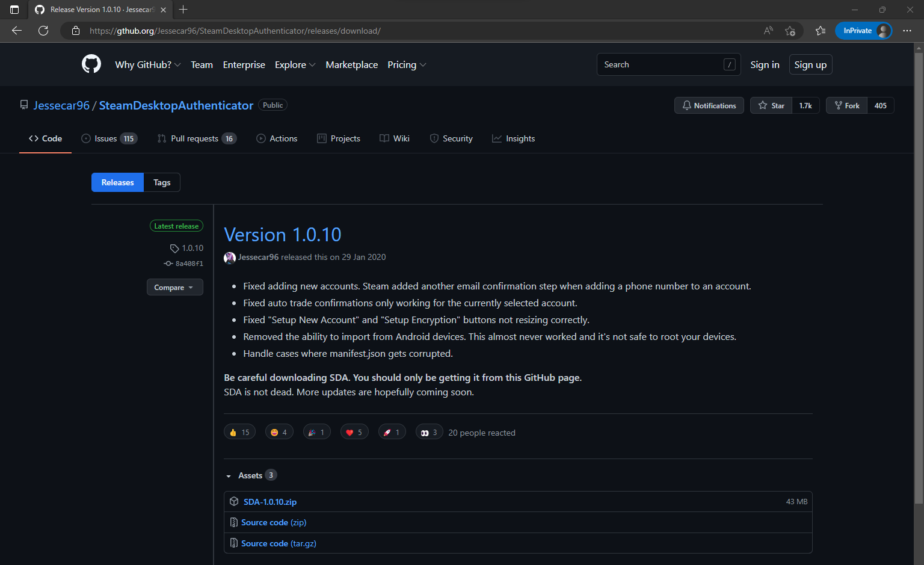Image resolution: width=924 pixels, height=565 pixels.
Task: Open the Compare dropdown
Action: click(174, 287)
